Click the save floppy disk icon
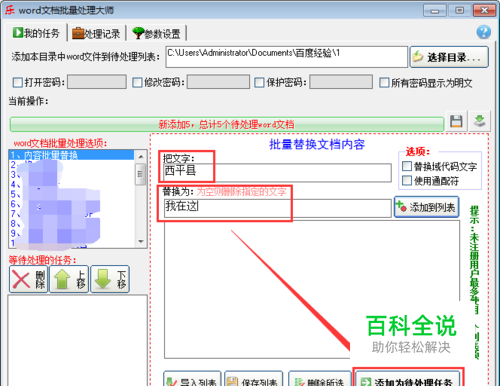 pyautogui.click(x=456, y=121)
